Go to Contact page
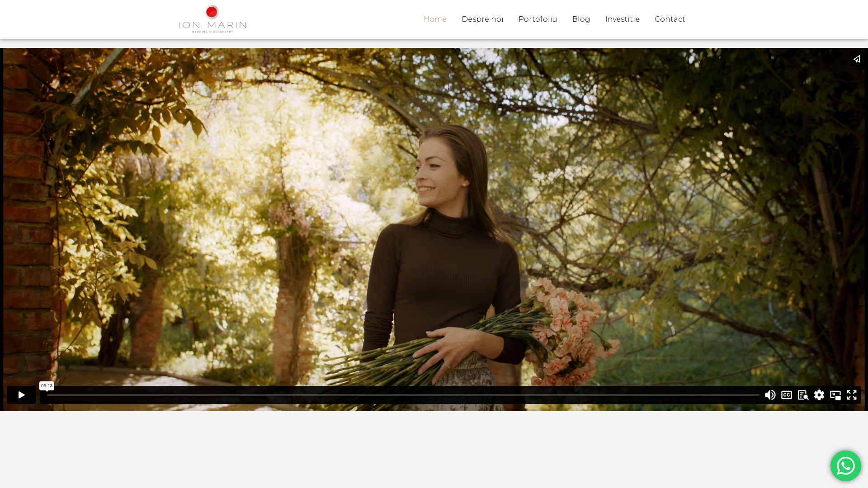Viewport: 868px width, 488px height. point(670,19)
